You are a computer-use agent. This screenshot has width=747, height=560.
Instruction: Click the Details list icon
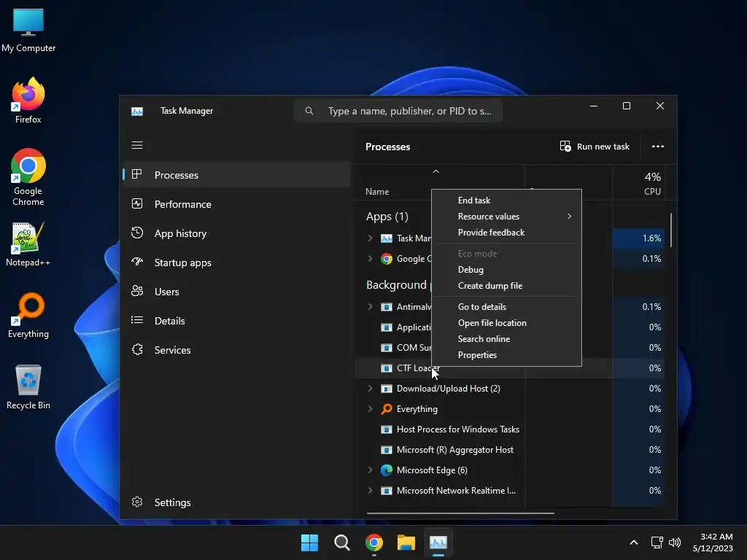click(137, 320)
